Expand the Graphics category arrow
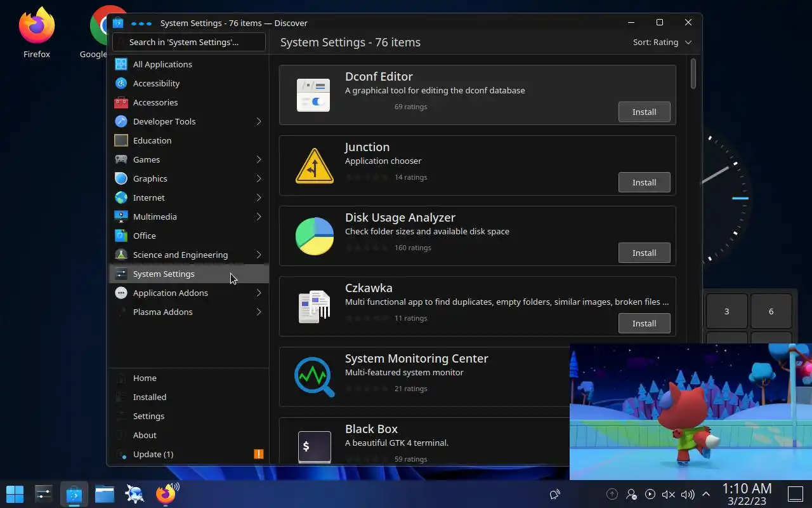The width and height of the screenshot is (812, 508). (259, 178)
